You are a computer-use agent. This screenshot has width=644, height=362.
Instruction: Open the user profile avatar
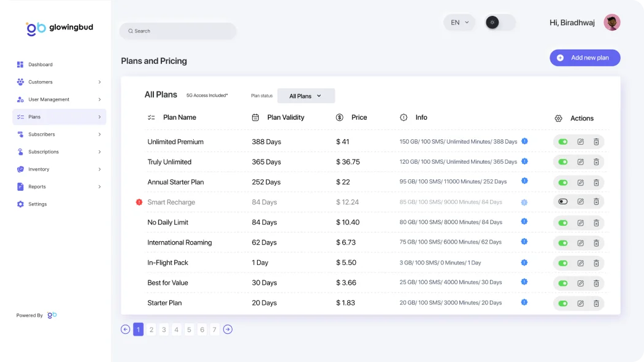click(x=611, y=23)
